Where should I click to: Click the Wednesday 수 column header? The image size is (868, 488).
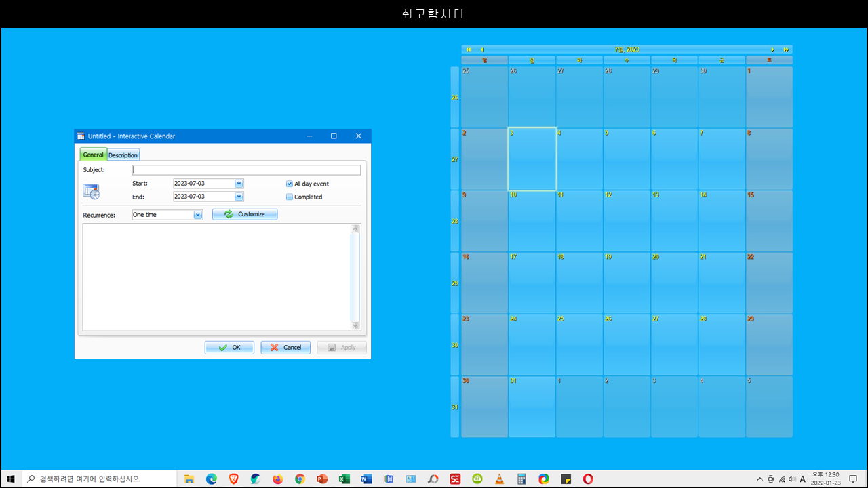pos(627,60)
